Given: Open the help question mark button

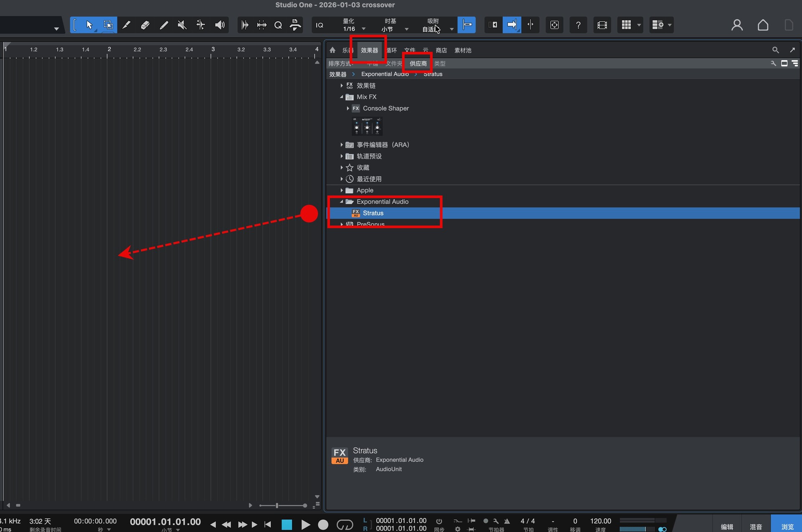Looking at the screenshot, I should point(578,25).
